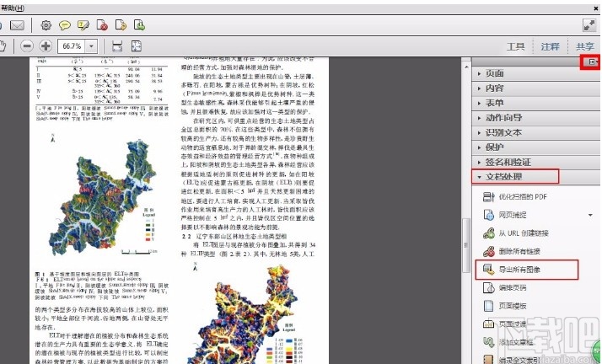
Task: Add a sticky note comment bubble
Action: (64, 25)
